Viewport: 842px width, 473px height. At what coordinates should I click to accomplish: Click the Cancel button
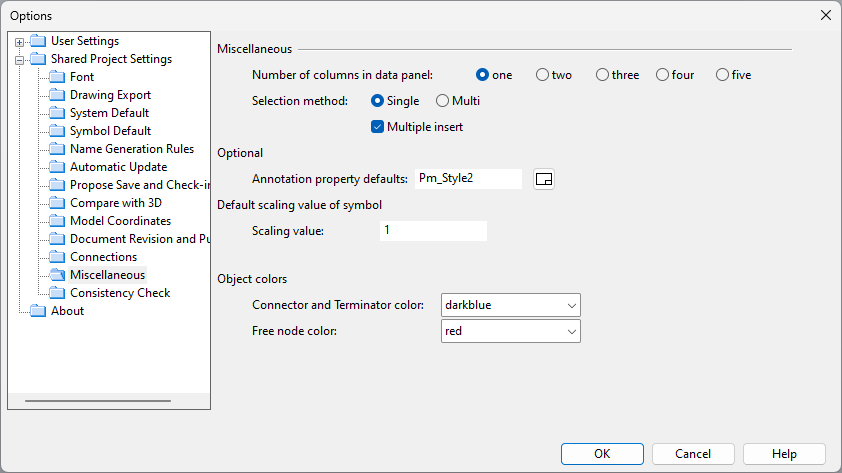(x=693, y=454)
